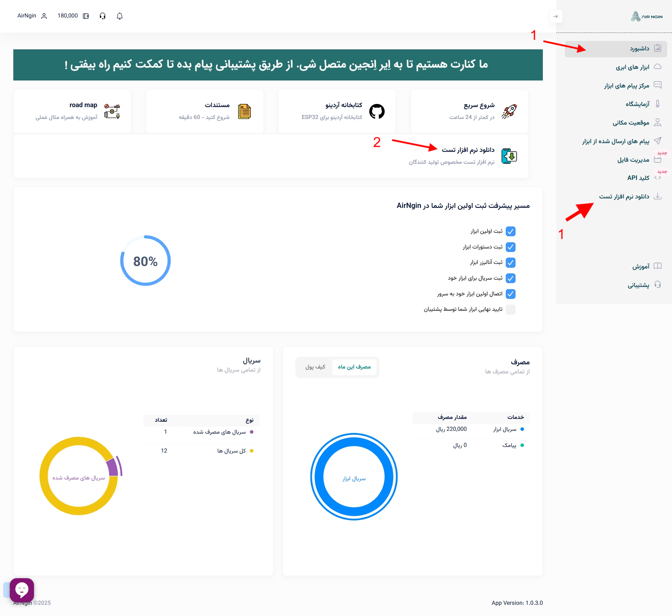The image size is (672, 616).
Task: Click the پیامک usage table row
Action: point(471,446)
